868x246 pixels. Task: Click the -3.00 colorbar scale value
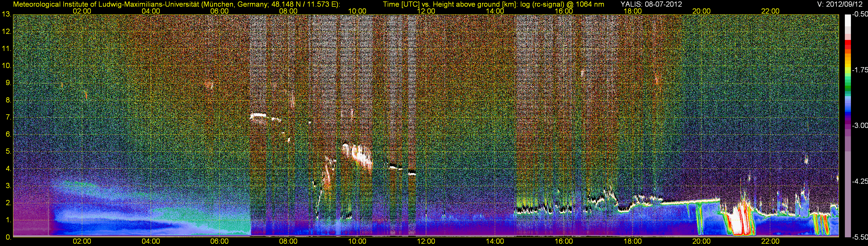point(860,126)
